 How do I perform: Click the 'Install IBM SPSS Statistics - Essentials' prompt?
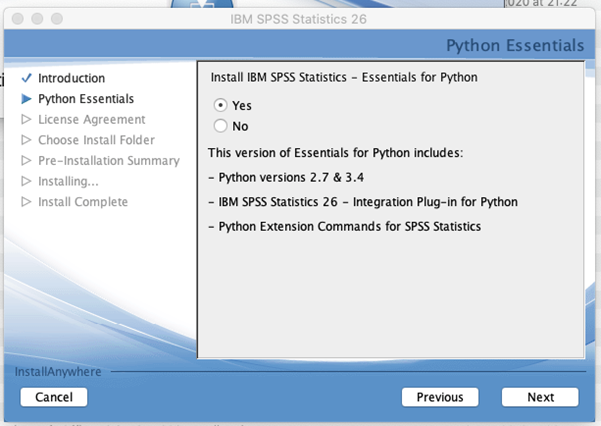[x=344, y=77]
